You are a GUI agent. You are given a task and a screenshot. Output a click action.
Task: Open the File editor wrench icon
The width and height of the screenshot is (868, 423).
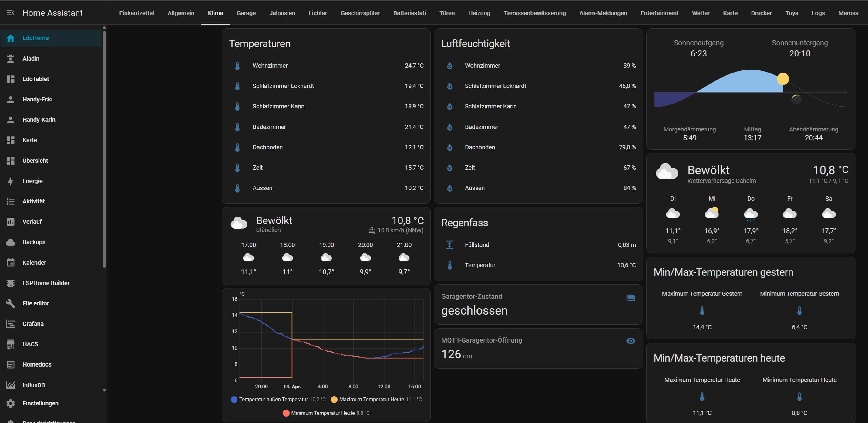point(10,303)
